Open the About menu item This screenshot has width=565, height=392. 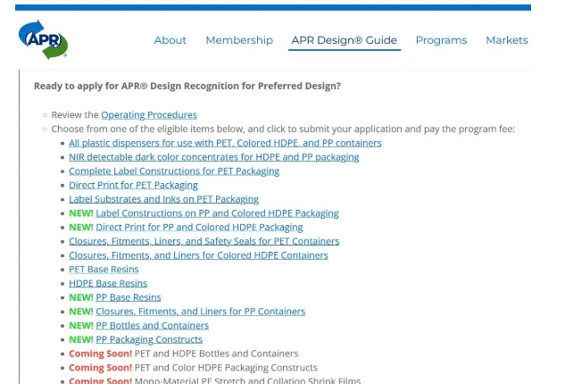[x=170, y=40]
